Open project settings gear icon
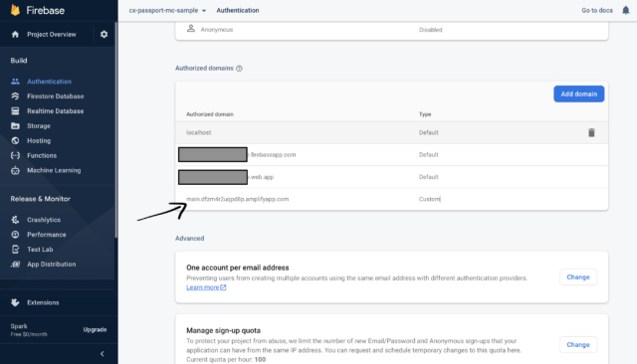This screenshot has height=364, width=637. coord(104,35)
